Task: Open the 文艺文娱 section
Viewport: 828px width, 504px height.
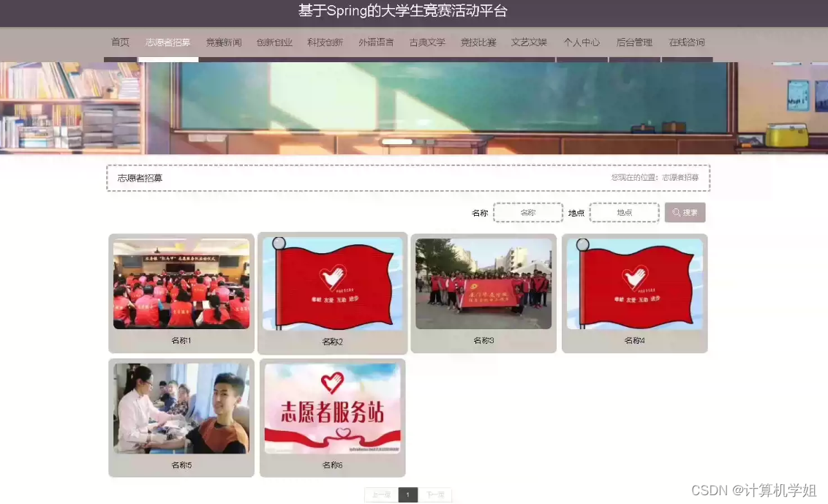Action: tap(529, 42)
